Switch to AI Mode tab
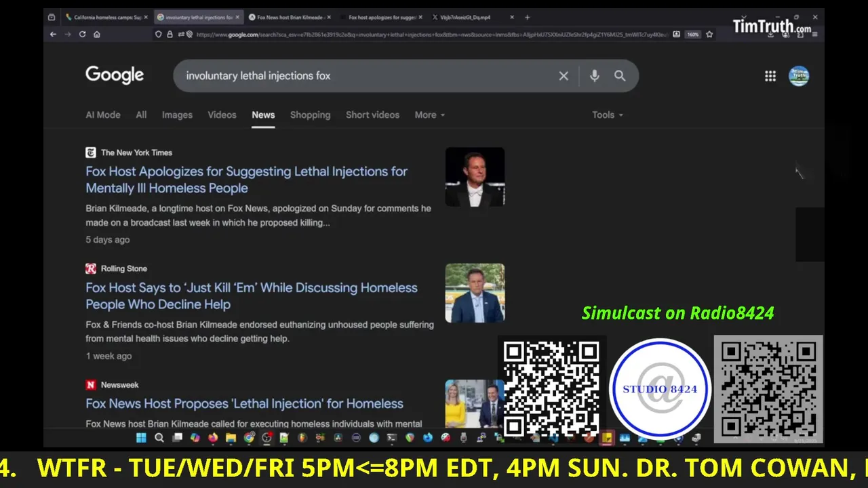 (x=103, y=115)
